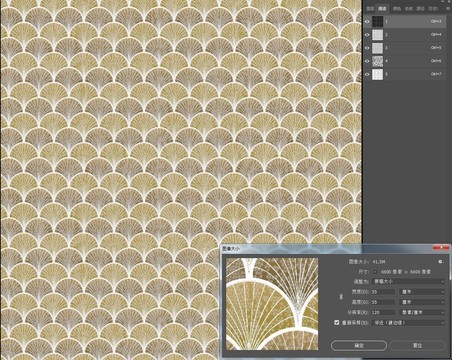
Task: Click the Ctrl+5 shortcut label on channel 3
Action: tap(436, 48)
